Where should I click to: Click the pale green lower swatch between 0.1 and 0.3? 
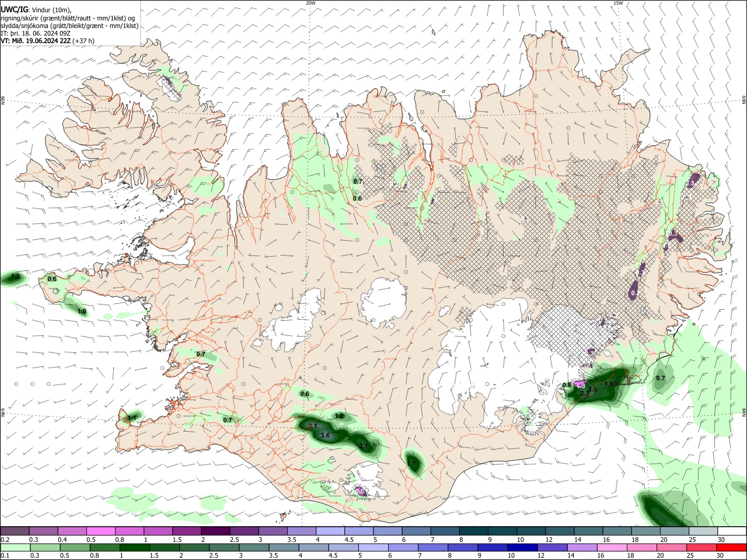pyautogui.click(x=15, y=548)
